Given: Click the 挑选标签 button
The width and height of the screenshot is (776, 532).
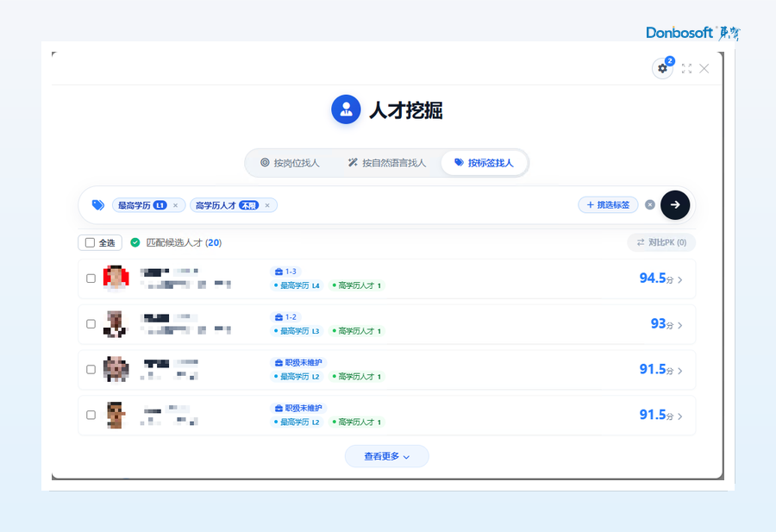Looking at the screenshot, I should pos(608,205).
